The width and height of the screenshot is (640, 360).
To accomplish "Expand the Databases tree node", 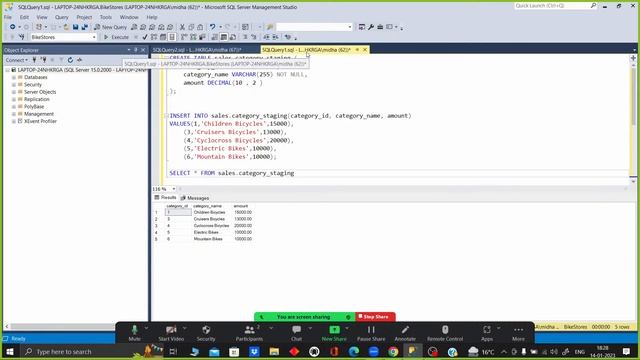I will coord(13,77).
